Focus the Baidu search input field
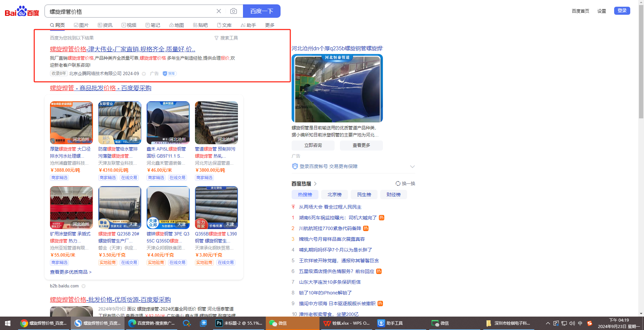644x330 pixels. 131,11
